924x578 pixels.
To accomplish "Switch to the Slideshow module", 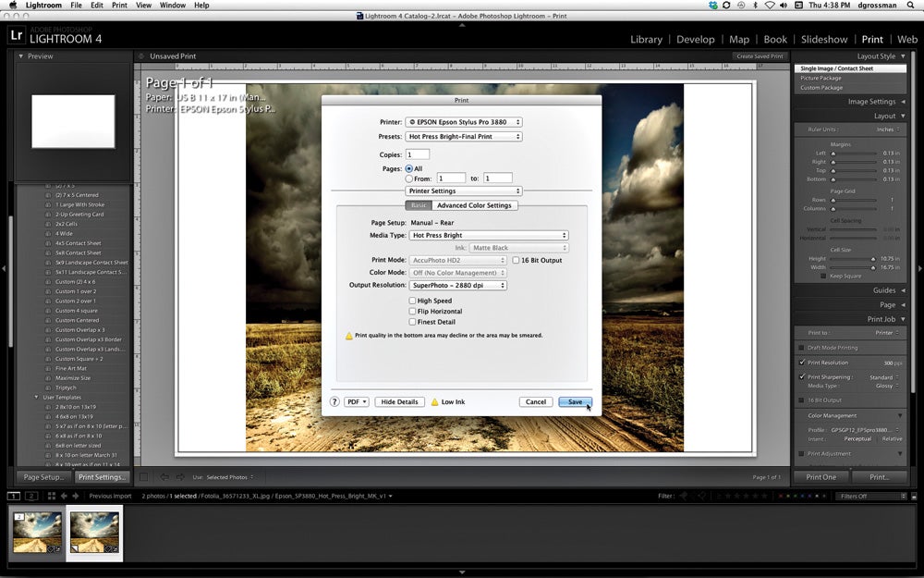I will (824, 40).
